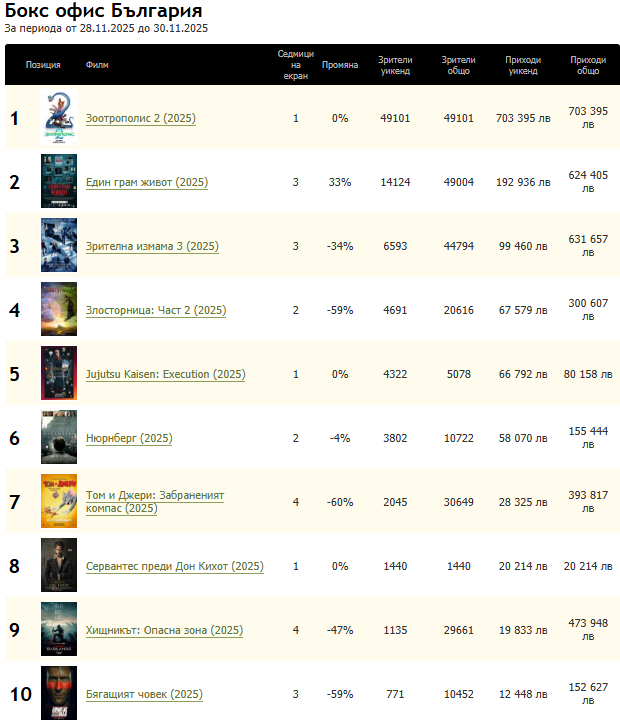Select the Злосторница: Част 2 (2025) link
The width and height of the screenshot is (620, 721).
[156, 311]
